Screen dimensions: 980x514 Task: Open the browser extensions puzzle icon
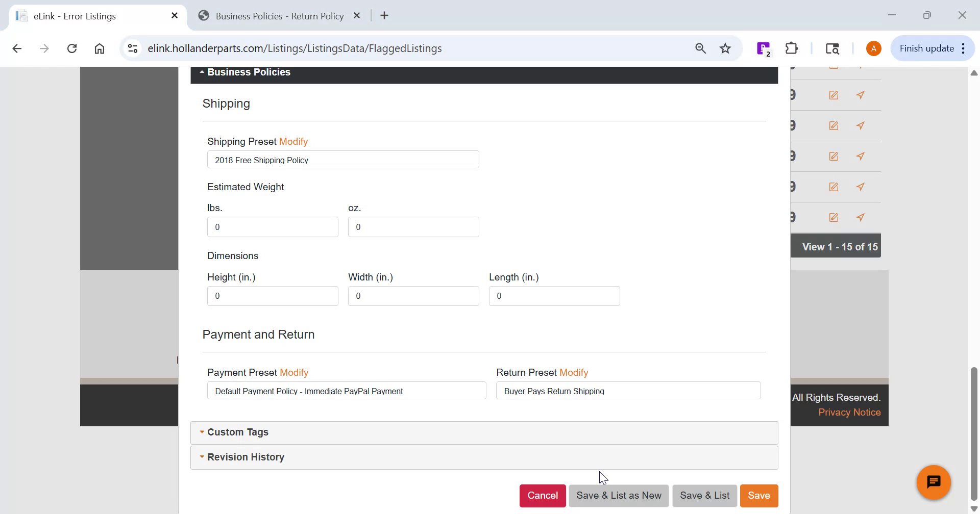point(791,48)
